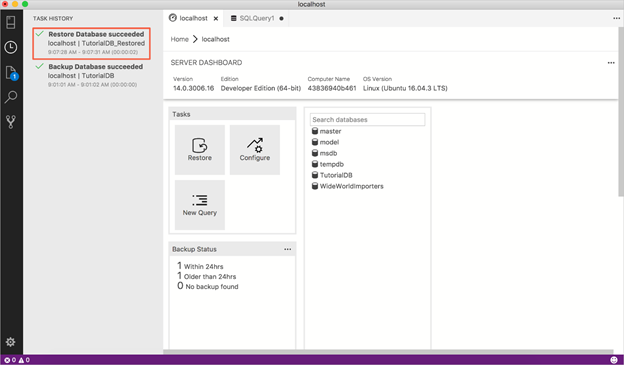
Task: Click the Search databases input field
Action: [x=367, y=119]
